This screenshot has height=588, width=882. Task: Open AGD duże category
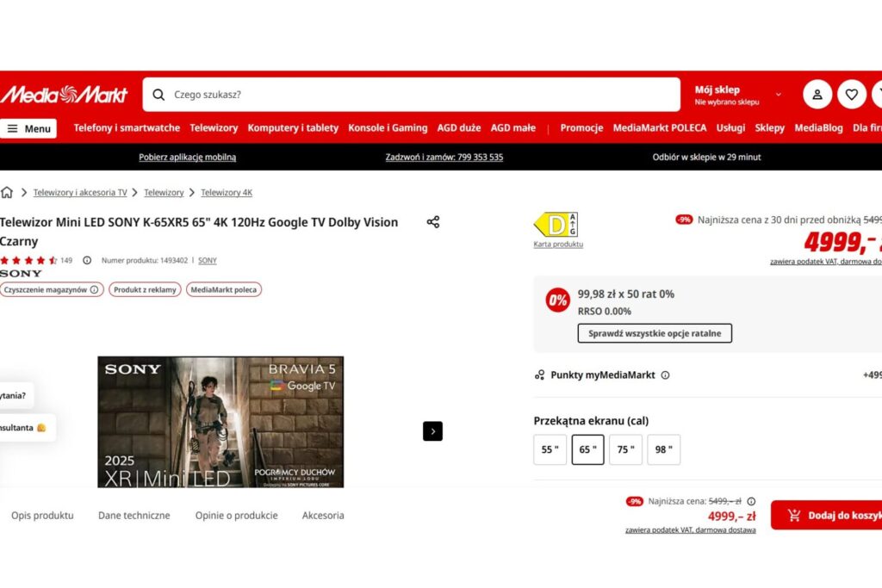pyautogui.click(x=459, y=128)
